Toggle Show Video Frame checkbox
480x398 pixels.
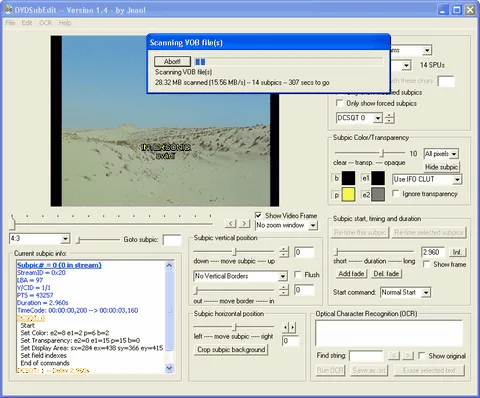(258, 215)
